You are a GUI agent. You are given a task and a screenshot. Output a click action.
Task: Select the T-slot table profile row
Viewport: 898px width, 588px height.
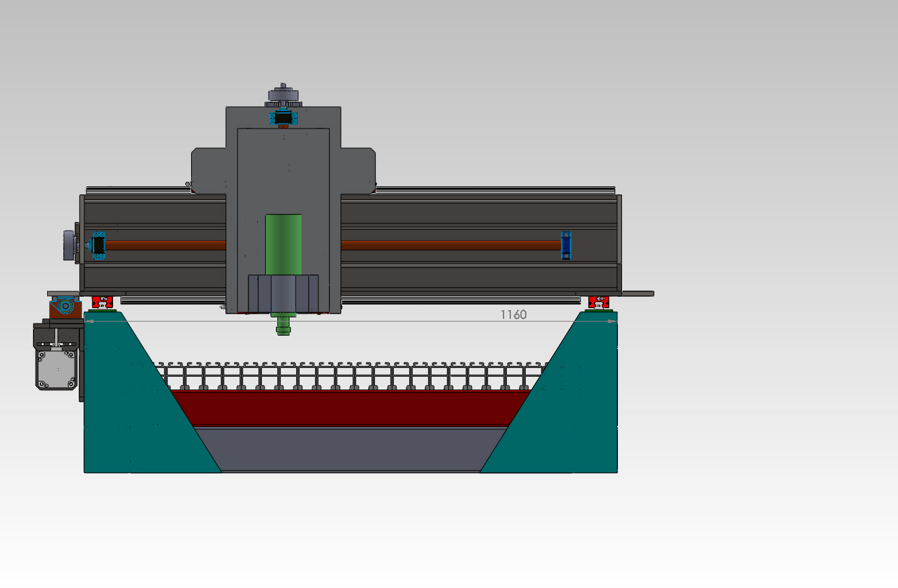click(x=350, y=375)
